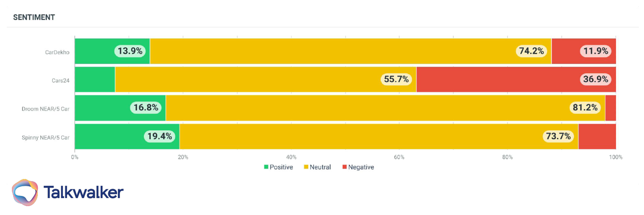Click Spinny's red negative bar segment
This screenshot has width=644, height=215.
(597, 136)
